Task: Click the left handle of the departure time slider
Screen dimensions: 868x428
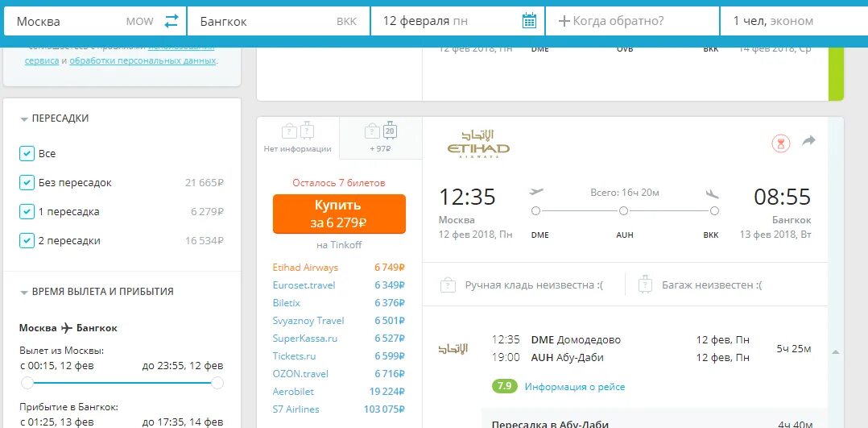Action: pos(27,383)
